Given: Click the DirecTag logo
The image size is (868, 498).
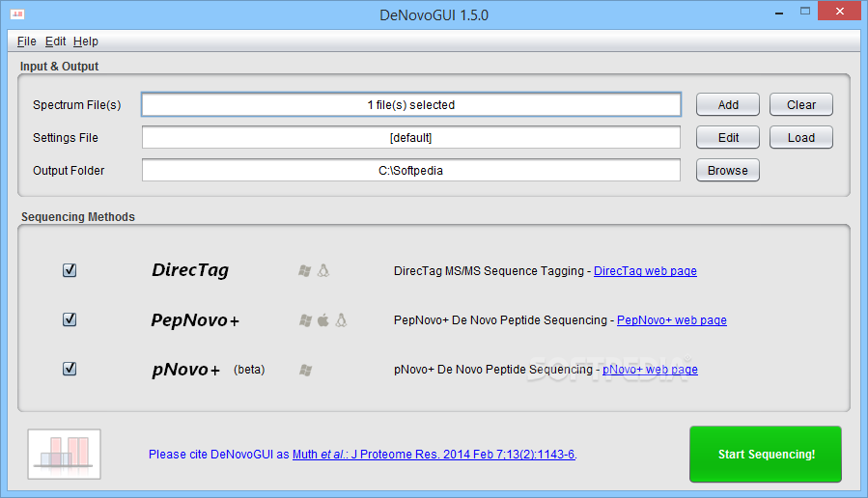Looking at the screenshot, I should (190, 270).
